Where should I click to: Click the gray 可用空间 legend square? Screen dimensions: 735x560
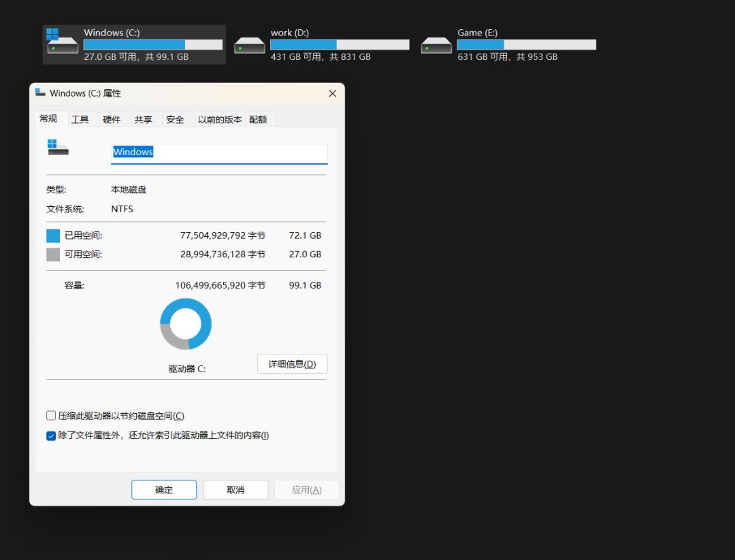point(52,254)
